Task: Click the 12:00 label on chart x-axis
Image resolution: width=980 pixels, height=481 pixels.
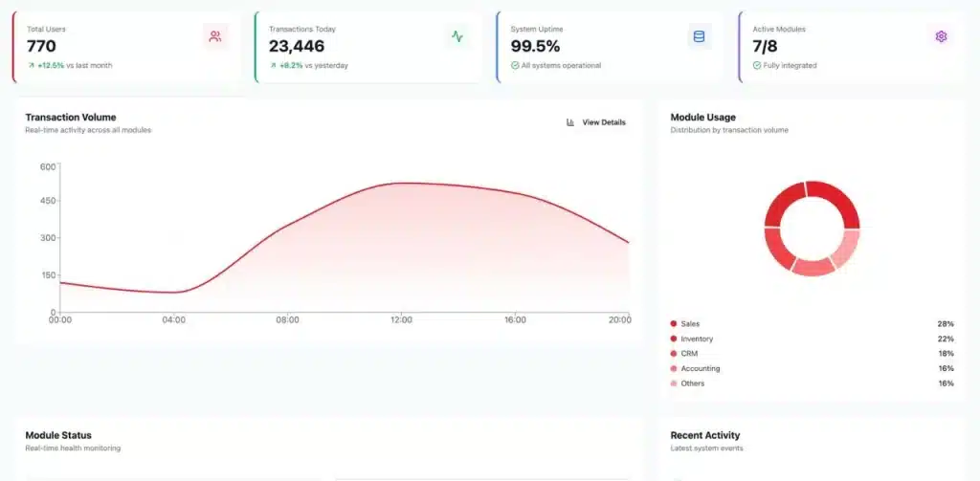Action: [x=401, y=319]
